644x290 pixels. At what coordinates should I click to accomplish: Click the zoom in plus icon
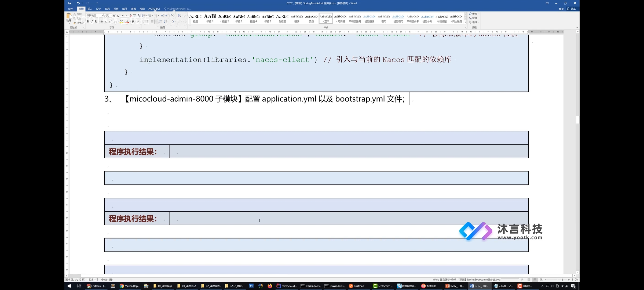[x=569, y=280]
